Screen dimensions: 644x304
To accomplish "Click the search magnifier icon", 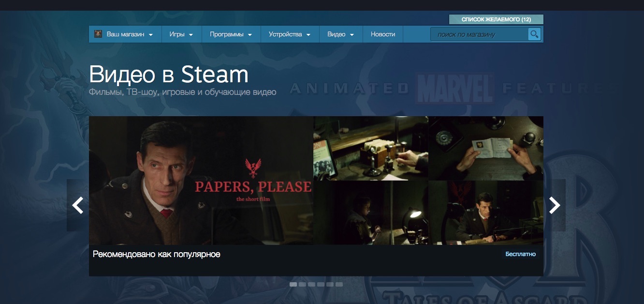I will (x=534, y=34).
